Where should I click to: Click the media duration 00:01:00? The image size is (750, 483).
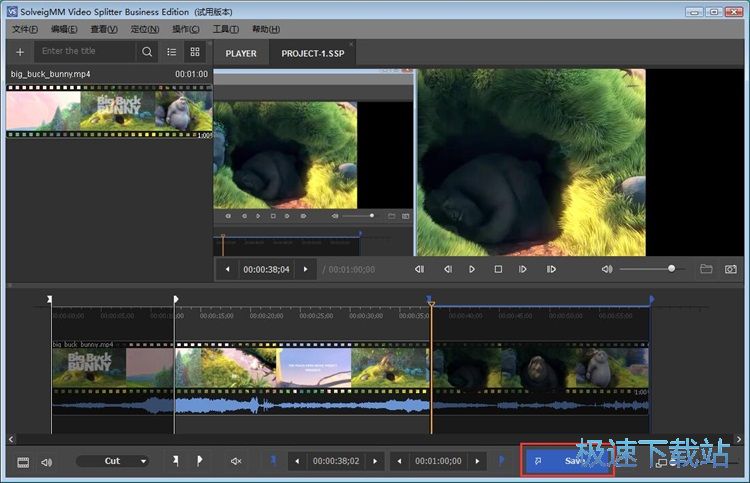pos(191,74)
